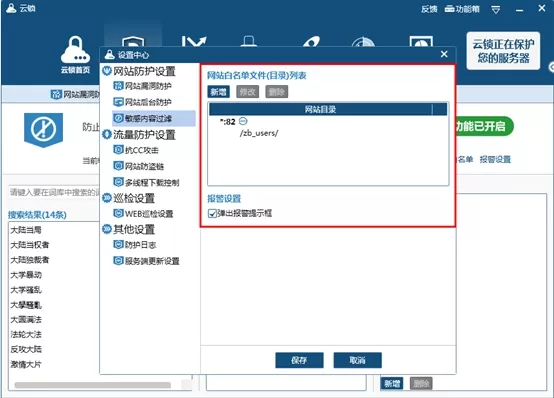Select the /zb_users/ directory entry
Image resolution: width=554 pixels, height=398 pixels.
pos(259,133)
